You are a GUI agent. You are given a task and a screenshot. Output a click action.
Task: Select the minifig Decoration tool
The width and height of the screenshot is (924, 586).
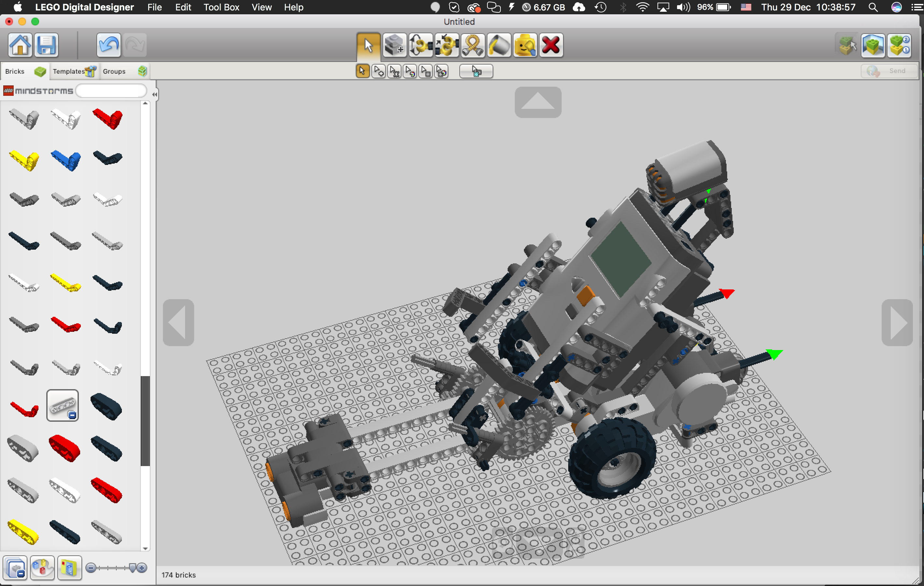[525, 45]
